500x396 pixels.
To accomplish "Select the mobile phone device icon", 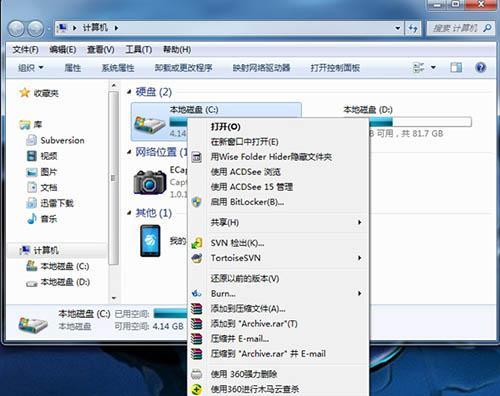I will 150,241.
